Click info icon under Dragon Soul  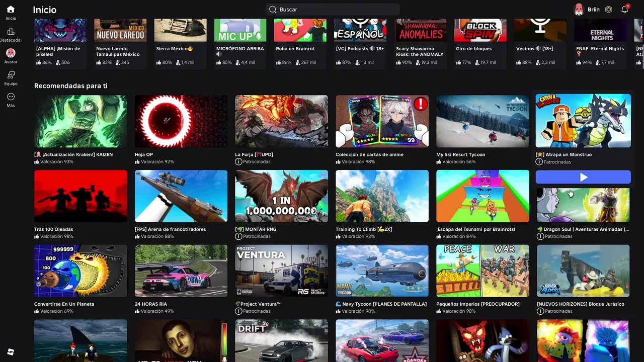[x=540, y=236]
